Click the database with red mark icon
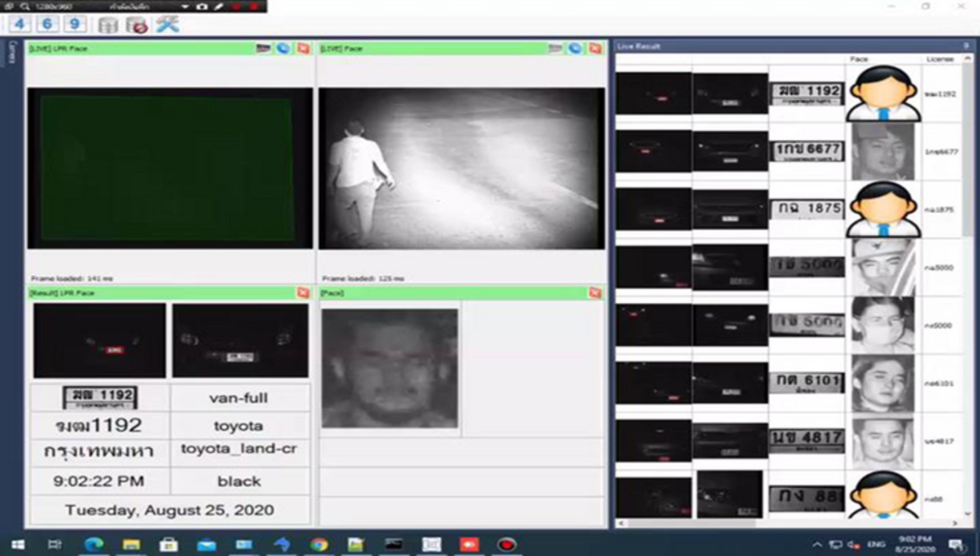 (x=137, y=25)
